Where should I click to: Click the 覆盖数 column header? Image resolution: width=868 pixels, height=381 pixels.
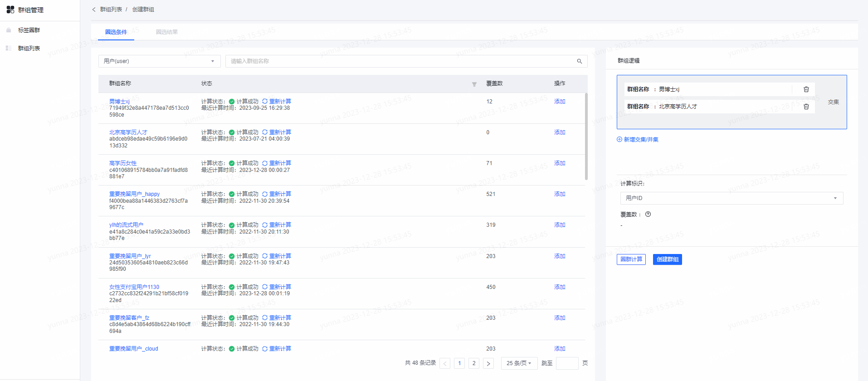tap(494, 83)
